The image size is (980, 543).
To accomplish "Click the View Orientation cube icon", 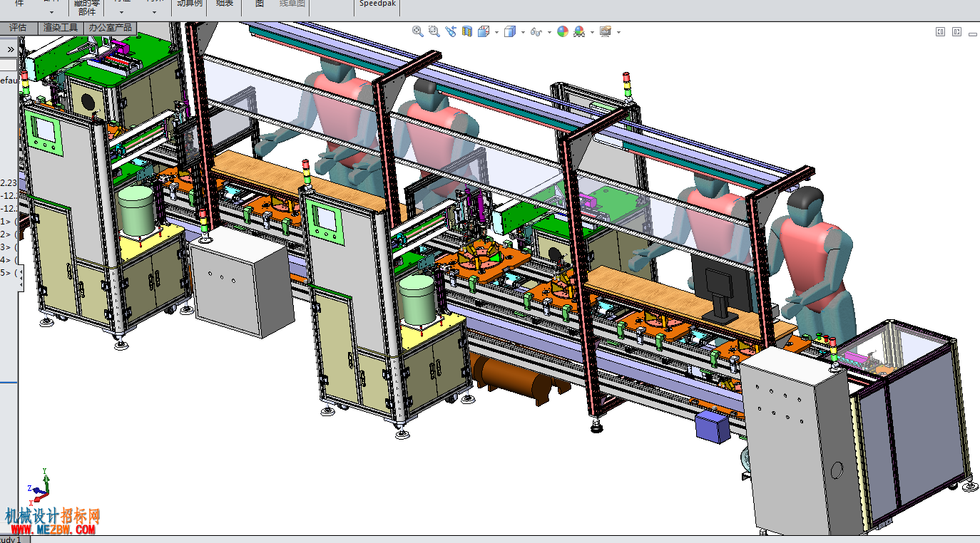I will click(484, 31).
